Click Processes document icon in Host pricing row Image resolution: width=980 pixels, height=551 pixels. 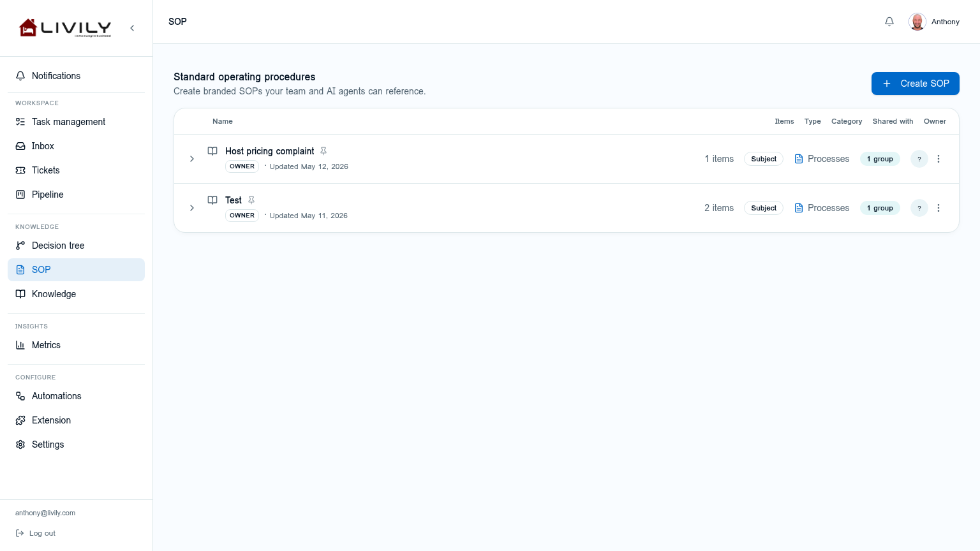(x=799, y=159)
